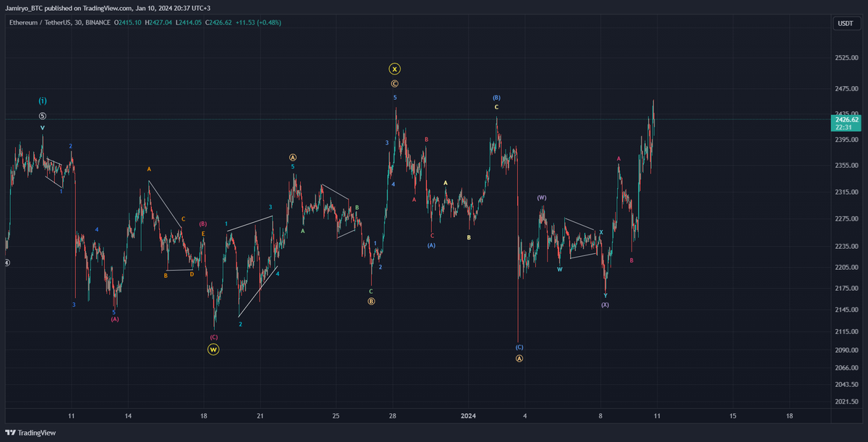This screenshot has height=442, width=868.
Task: Click the 2315.00 price axis label
Action: point(846,192)
